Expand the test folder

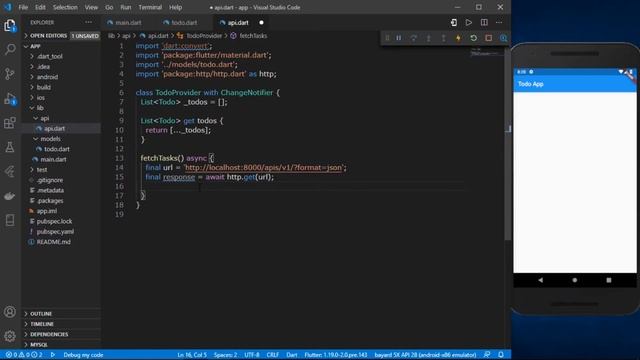tap(42, 169)
